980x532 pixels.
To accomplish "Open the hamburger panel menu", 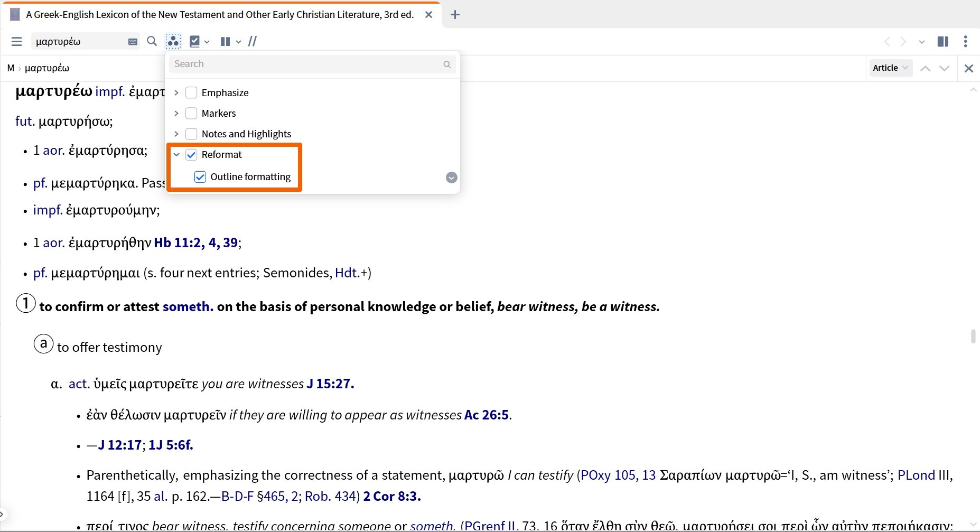I will point(16,41).
